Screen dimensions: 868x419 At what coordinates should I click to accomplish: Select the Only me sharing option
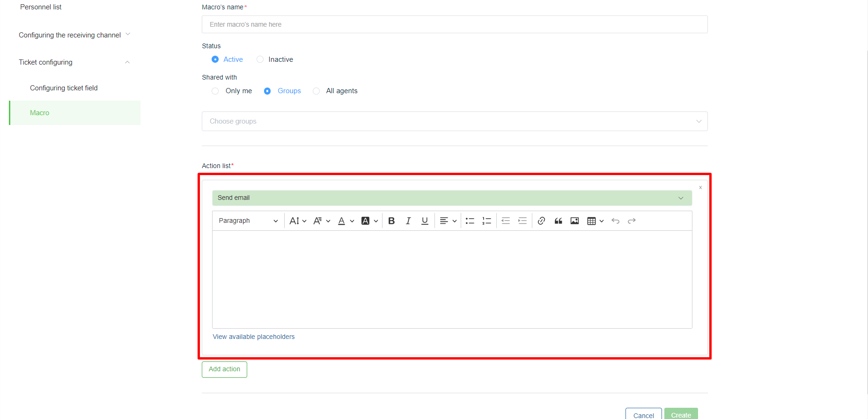(215, 91)
